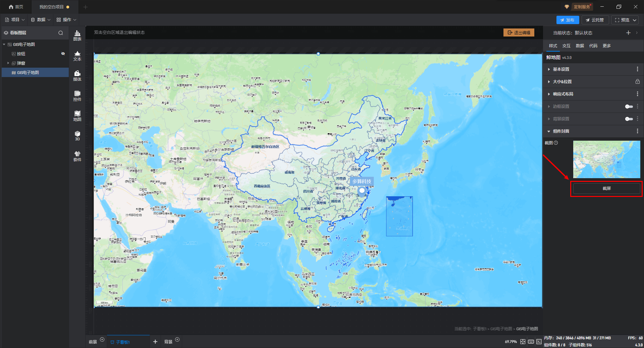Search layers with the magnifier icon
The height and width of the screenshot is (348, 644).
(x=61, y=33)
